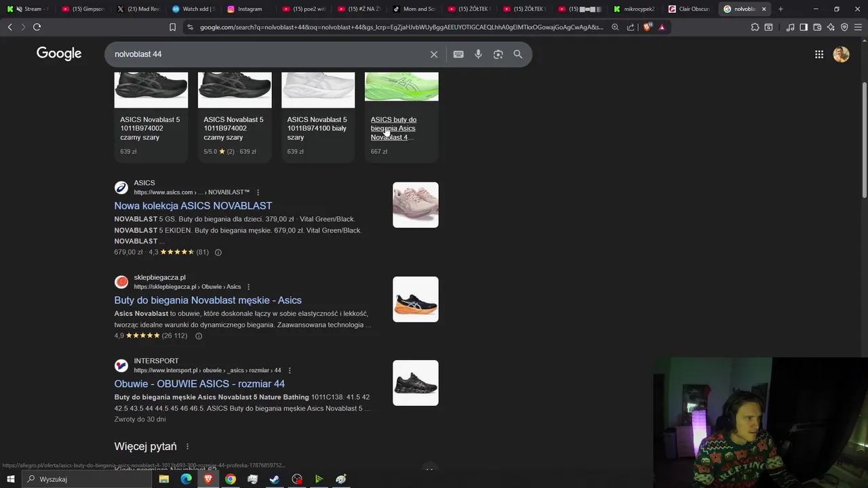Search by image with the camera icon
The image size is (868, 488).
click(498, 54)
